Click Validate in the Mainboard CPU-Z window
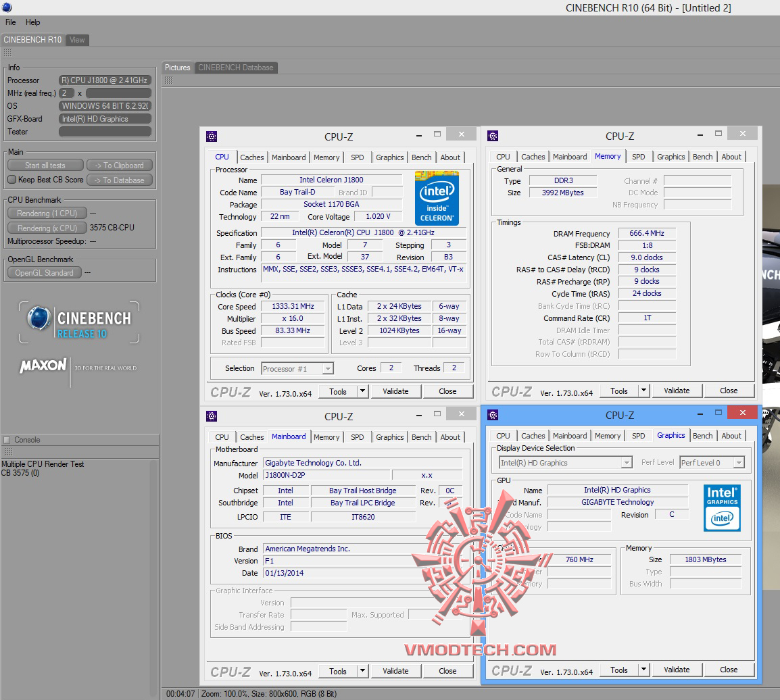 [395, 671]
